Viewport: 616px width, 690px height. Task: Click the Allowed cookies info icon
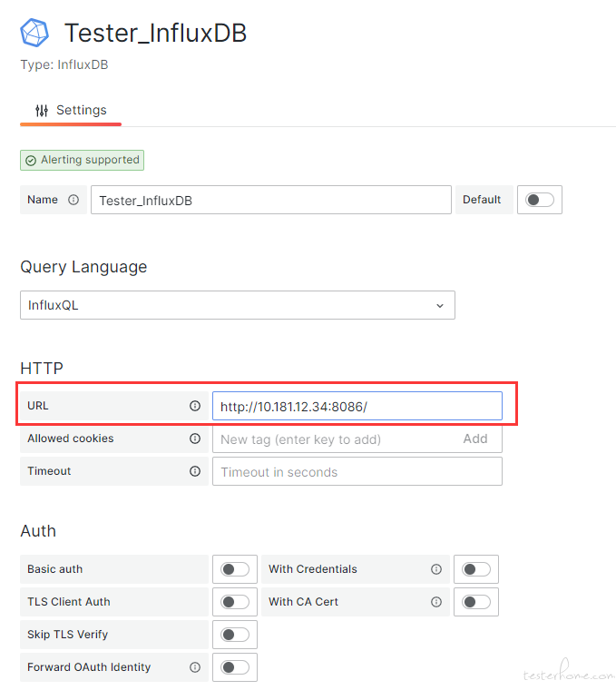pos(195,439)
